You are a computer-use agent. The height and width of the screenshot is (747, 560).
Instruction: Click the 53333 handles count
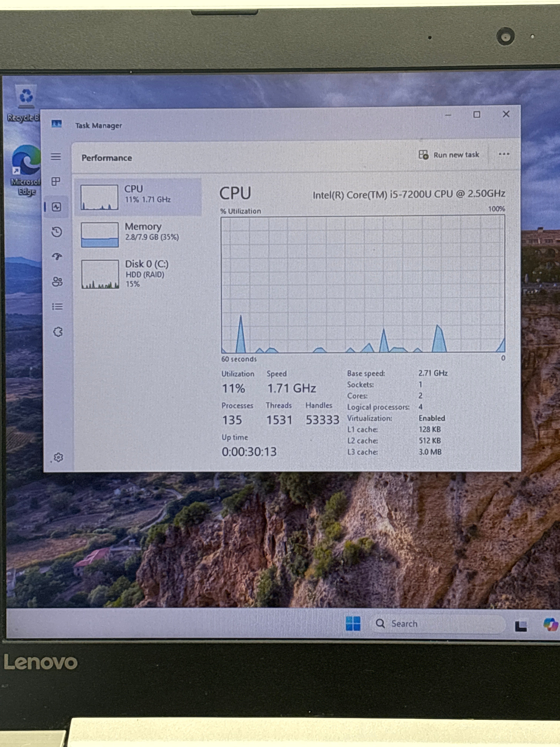322,420
